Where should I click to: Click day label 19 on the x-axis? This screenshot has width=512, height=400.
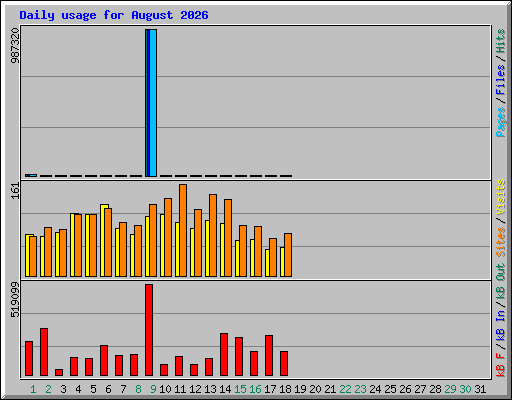coord(300,389)
